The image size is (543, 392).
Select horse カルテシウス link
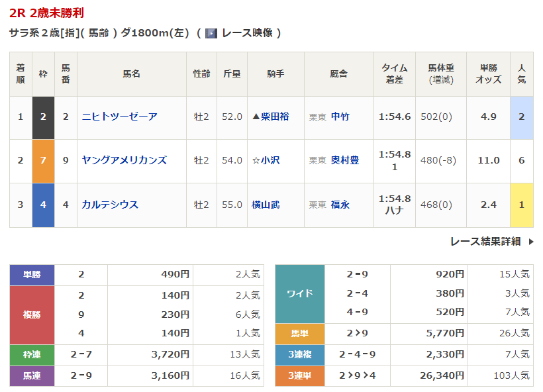tap(110, 205)
